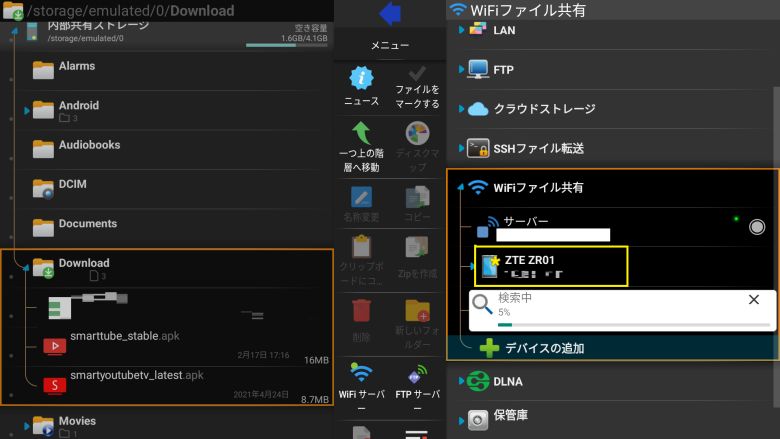Viewport: 780px width, 439px height.
Task: Toggle the server (サーバー) radio button
Action: pos(757,227)
